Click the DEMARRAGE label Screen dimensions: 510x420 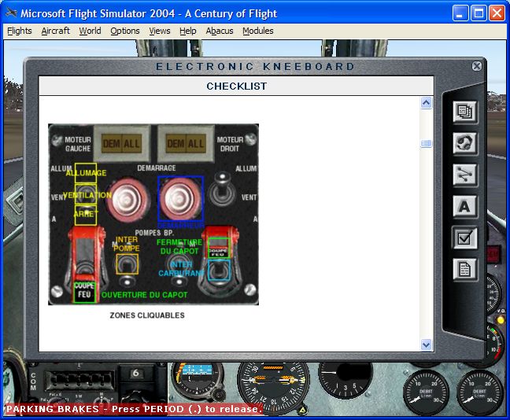pos(157,168)
